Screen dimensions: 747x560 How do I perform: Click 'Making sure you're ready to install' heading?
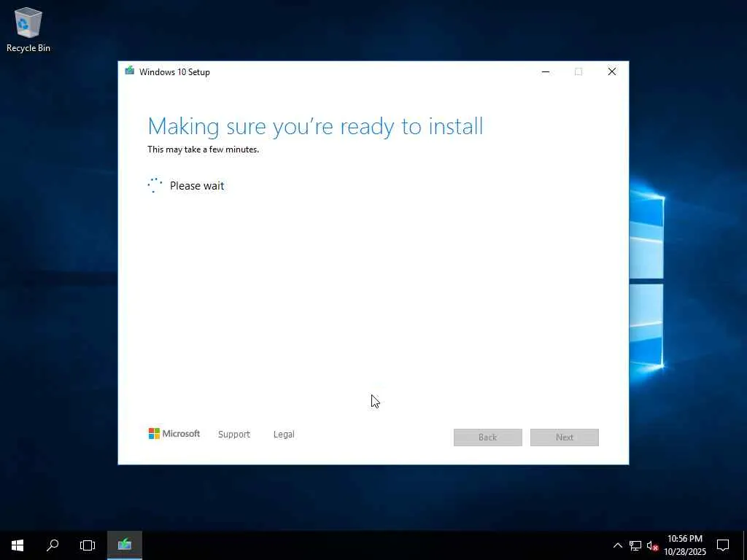(315, 127)
